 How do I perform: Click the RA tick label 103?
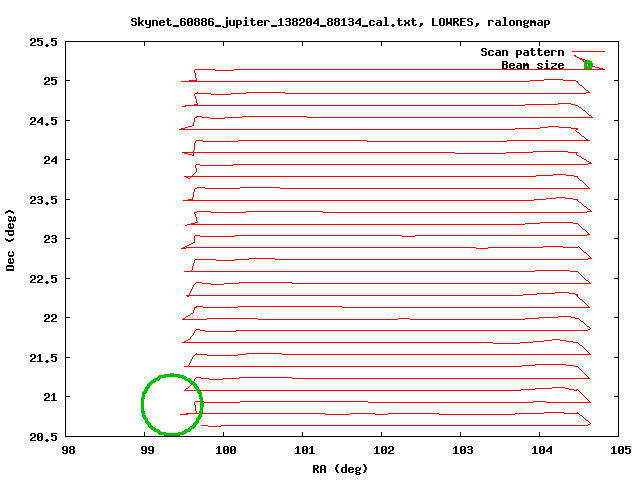pyautogui.click(x=463, y=450)
